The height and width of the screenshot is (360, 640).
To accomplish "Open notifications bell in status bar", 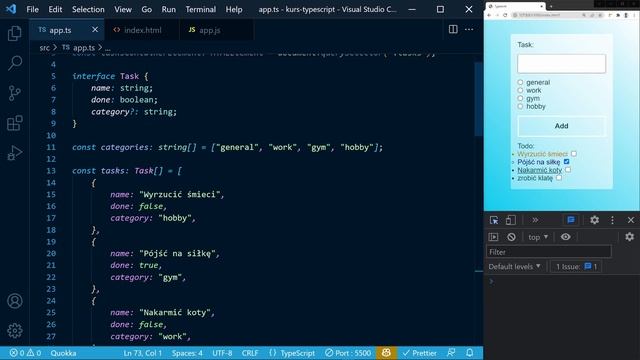I will point(469,353).
